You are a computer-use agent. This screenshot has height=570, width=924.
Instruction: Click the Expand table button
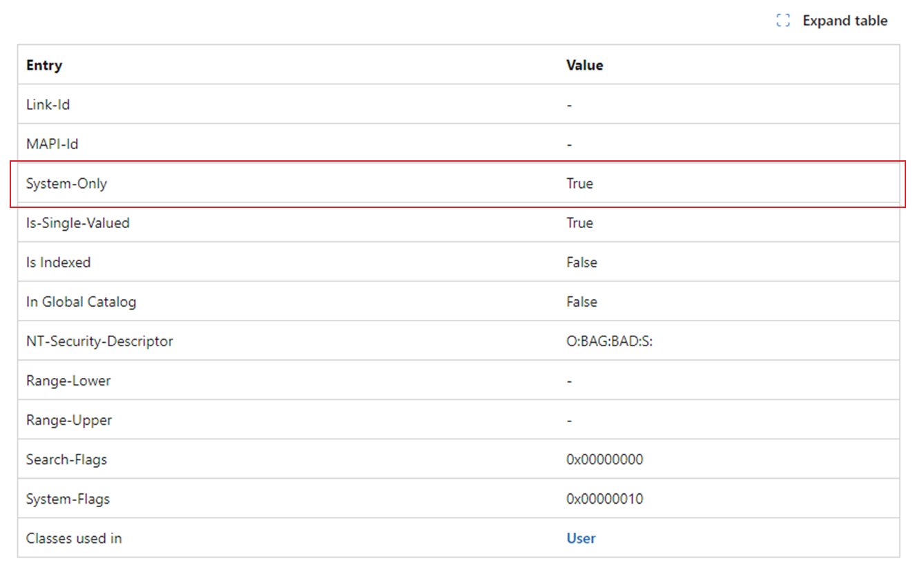click(845, 20)
